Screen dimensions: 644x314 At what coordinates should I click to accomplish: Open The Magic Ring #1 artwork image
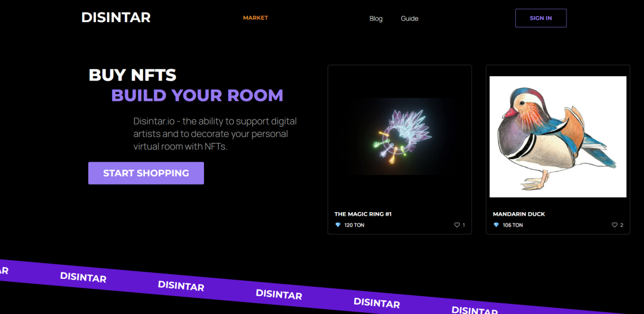tap(400, 136)
